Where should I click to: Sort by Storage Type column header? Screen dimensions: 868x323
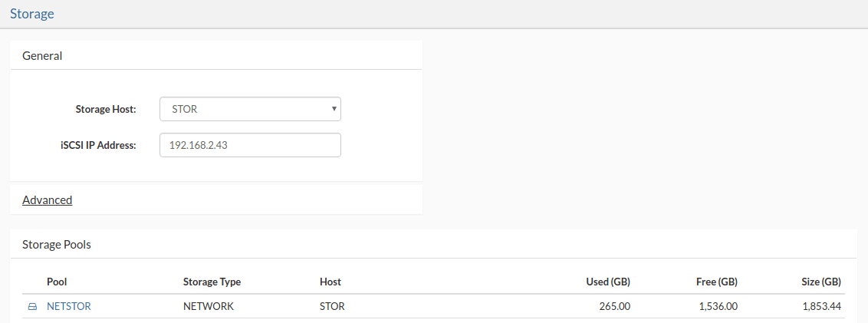click(212, 282)
